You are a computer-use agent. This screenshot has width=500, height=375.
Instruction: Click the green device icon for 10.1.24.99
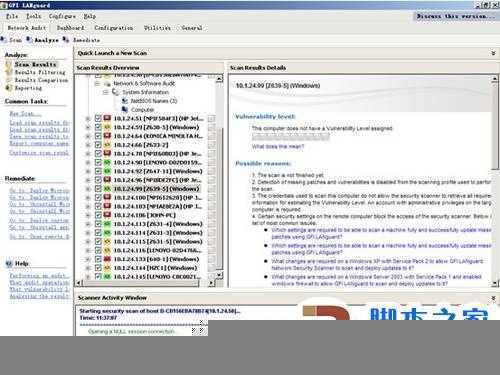pos(107,189)
